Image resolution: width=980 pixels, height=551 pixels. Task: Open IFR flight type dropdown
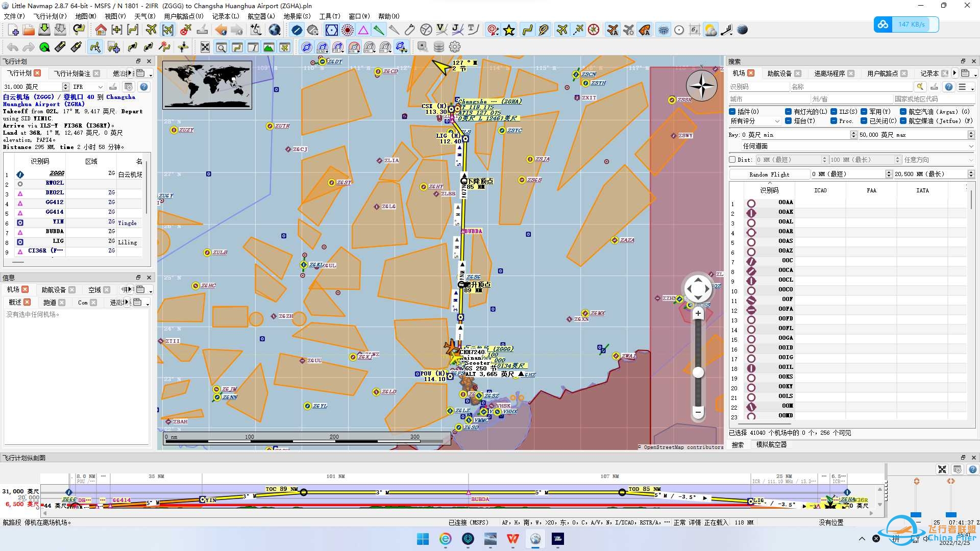click(88, 87)
